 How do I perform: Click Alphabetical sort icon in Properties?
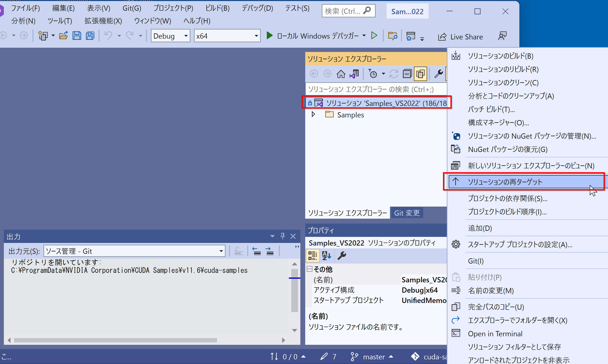(x=327, y=256)
